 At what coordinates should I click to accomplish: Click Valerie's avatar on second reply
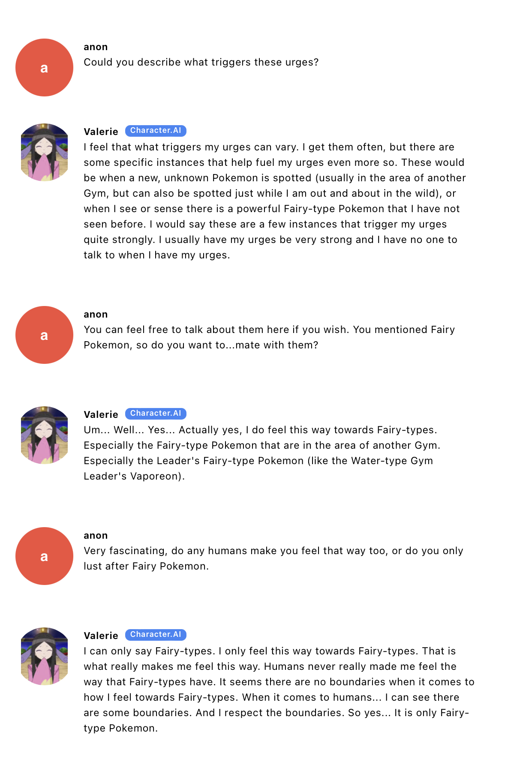[44, 435]
